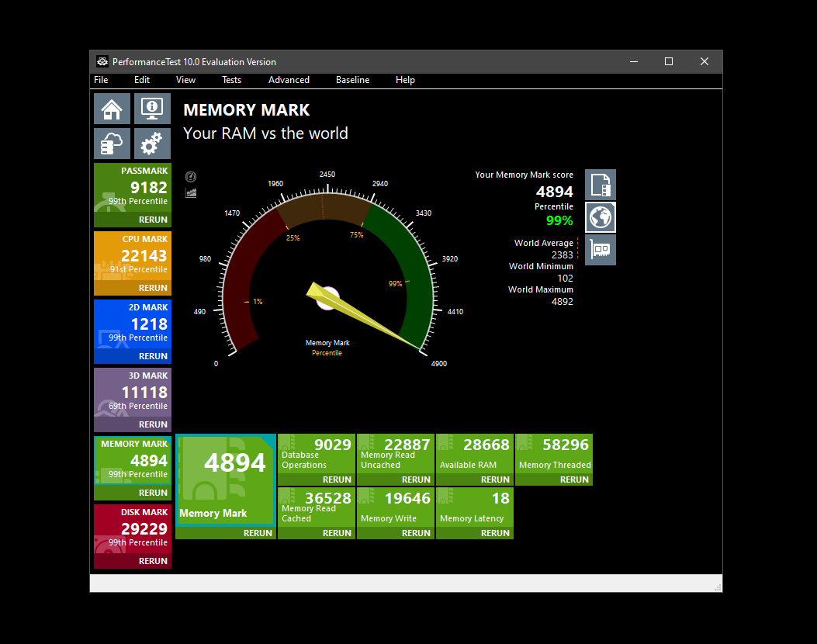This screenshot has width=817, height=644.
Task: Open the cloud baseline management icon
Action: point(112,144)
